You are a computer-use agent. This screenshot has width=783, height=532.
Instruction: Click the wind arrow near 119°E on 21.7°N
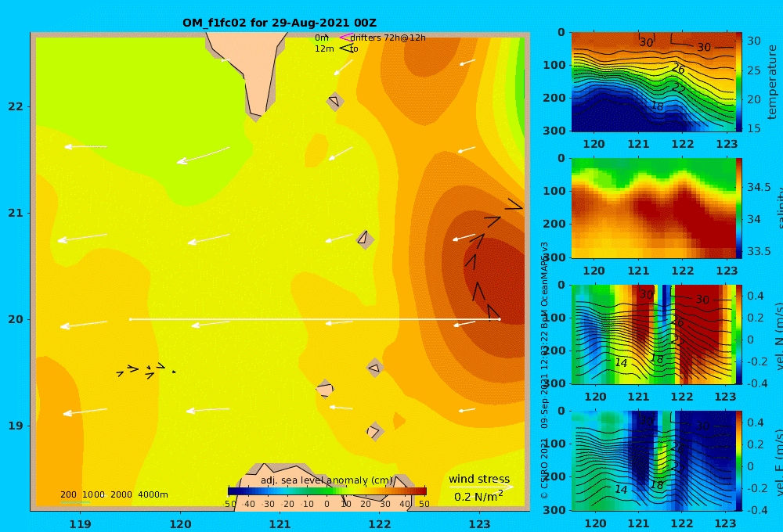tap(85, 147)
